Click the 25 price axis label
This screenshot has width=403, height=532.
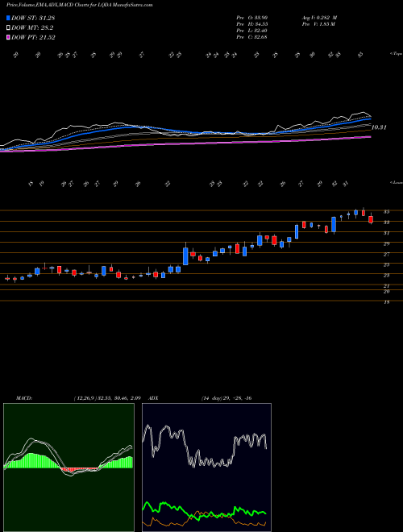[x=386, y=264]
